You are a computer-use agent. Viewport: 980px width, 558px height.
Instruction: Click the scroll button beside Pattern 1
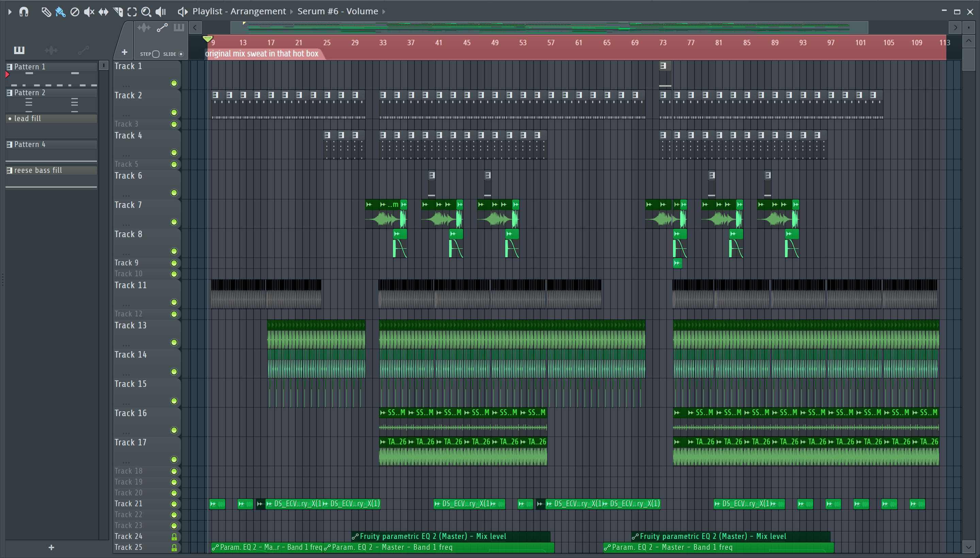[103, 66]
